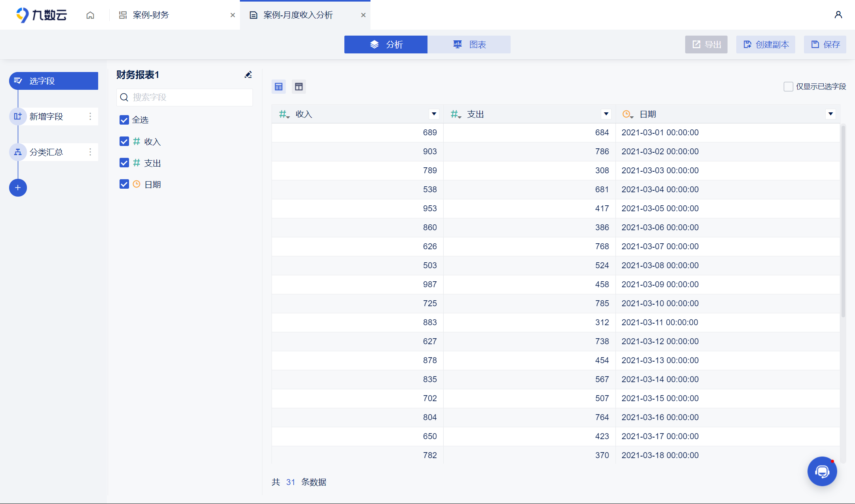Select the second table layout icon
This screenshot has height=504, width=855.
tap(299, 87)
